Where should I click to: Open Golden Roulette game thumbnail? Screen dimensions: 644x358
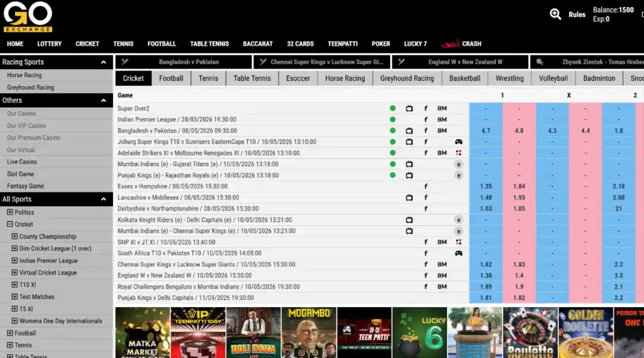586,332
